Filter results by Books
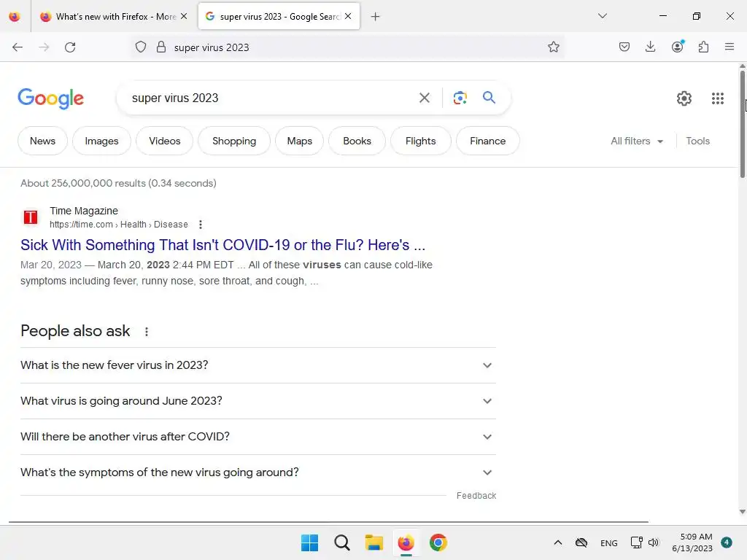Screen dimensions: 747x560 (357, 141)
